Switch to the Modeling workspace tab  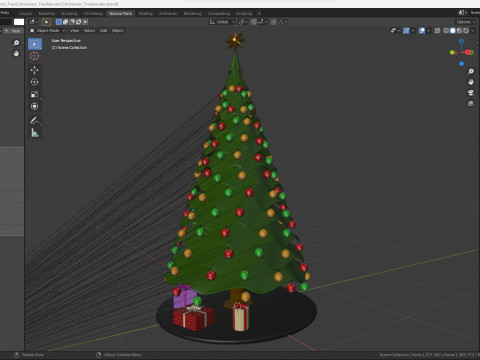point(47,13)
